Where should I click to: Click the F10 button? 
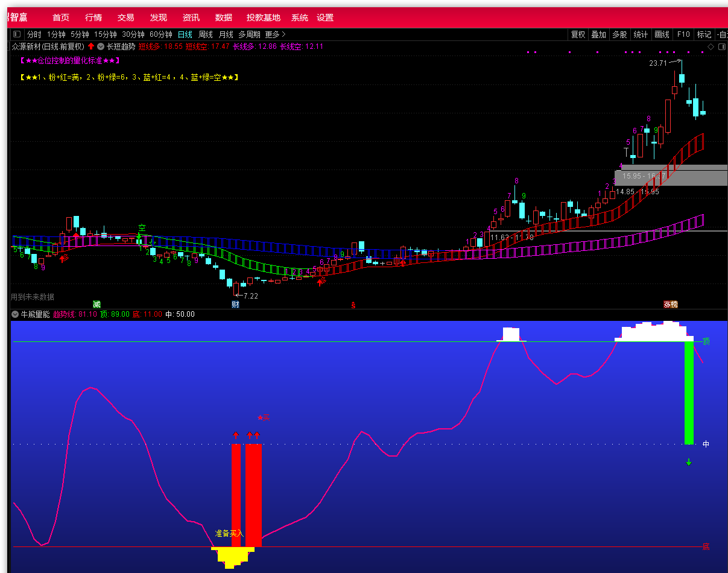pos(683,34)
